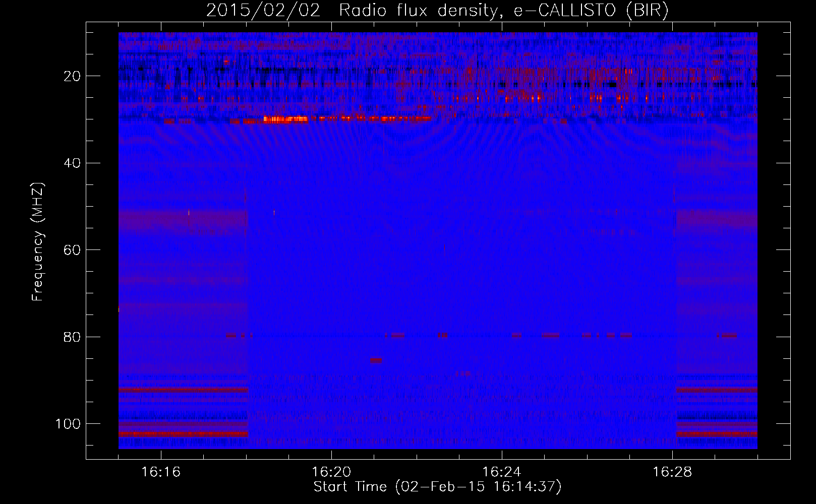This screenshot has height=504, width=816.
Task: Click the "16:24" time tick label
Action: pos(502,472)
